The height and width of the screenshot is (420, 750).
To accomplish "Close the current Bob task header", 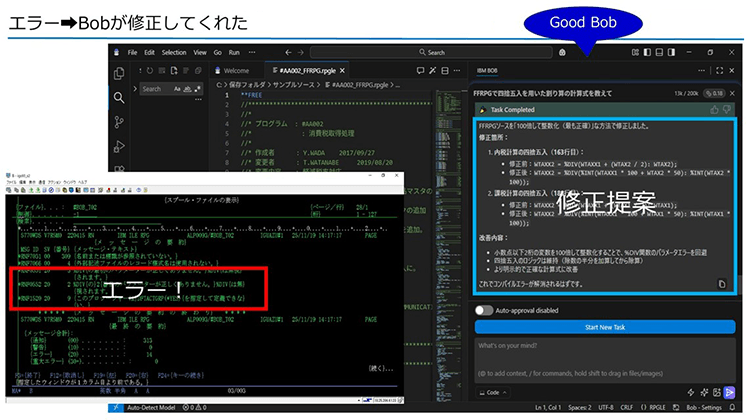I will pyautogui.click(x=732, y=94).
